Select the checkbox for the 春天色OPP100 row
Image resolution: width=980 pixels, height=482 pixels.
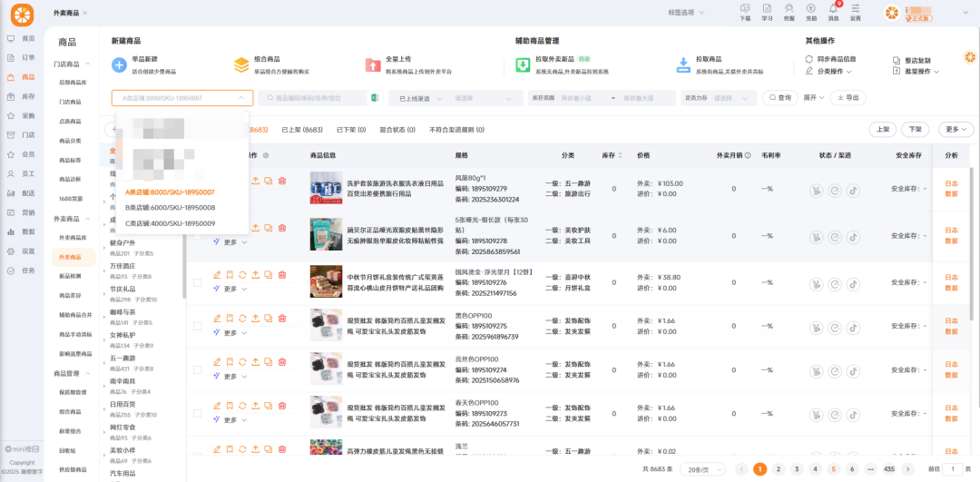[198, 415]
